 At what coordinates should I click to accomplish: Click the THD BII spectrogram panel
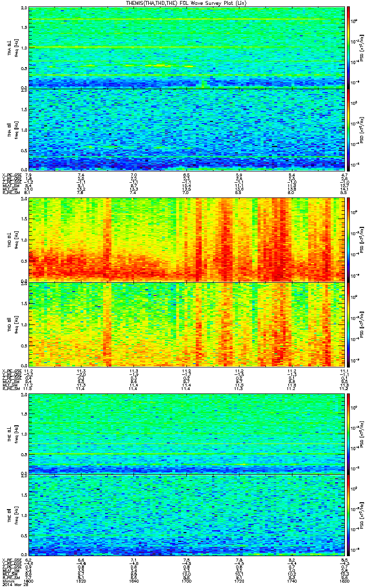point(186,324)
